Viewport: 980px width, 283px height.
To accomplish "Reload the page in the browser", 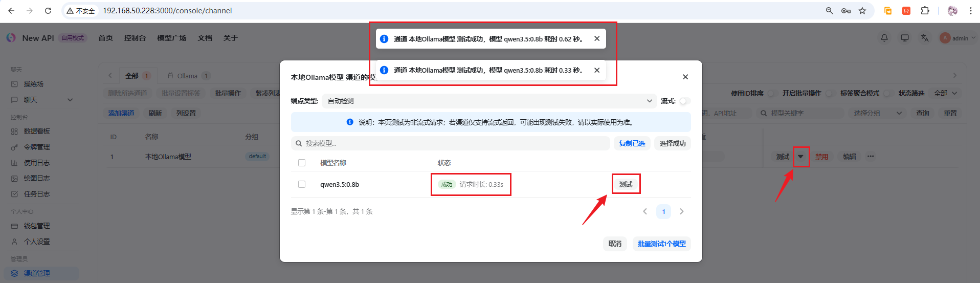I will point(48,11).
